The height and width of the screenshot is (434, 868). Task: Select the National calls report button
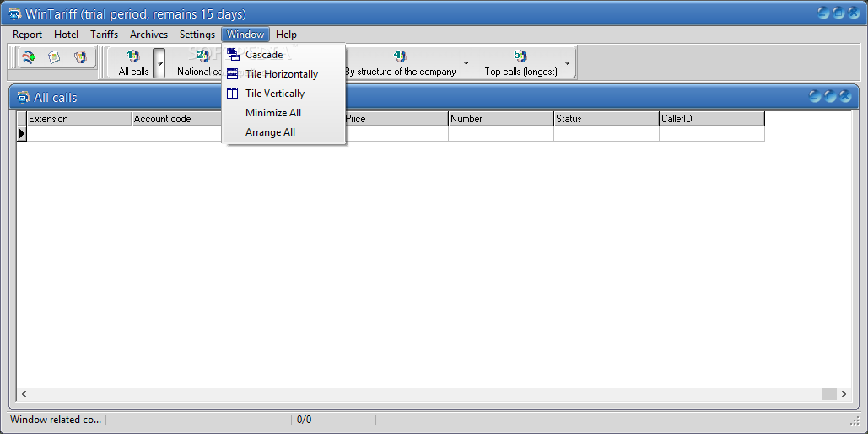(199, 63)
